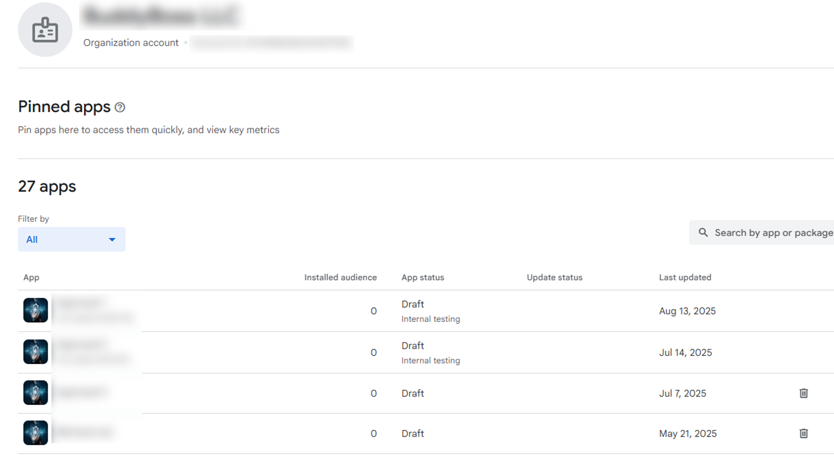Click 'Internal testing' in the Jul 14 row
The image size is (834, 455).
[430, 361]
